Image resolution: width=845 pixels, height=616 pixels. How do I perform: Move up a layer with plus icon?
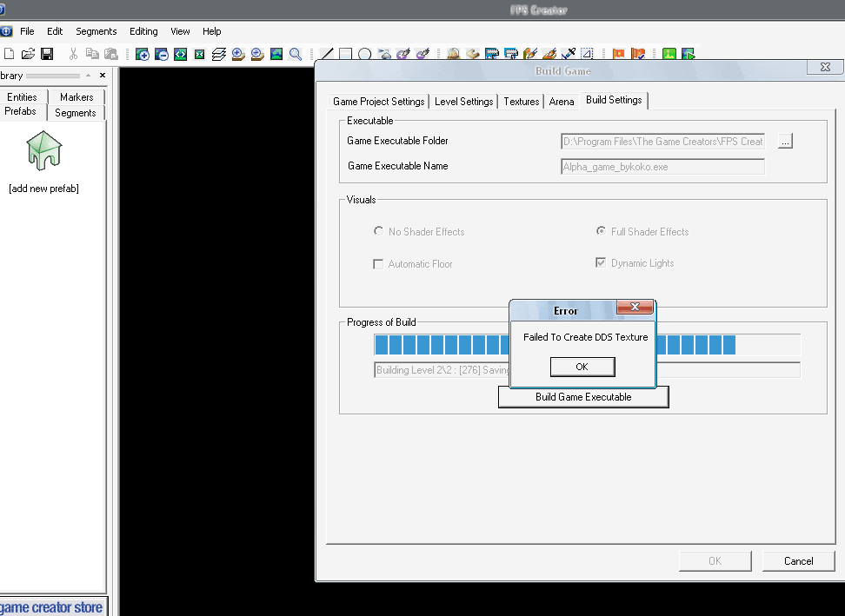click(x=238, y=54)
